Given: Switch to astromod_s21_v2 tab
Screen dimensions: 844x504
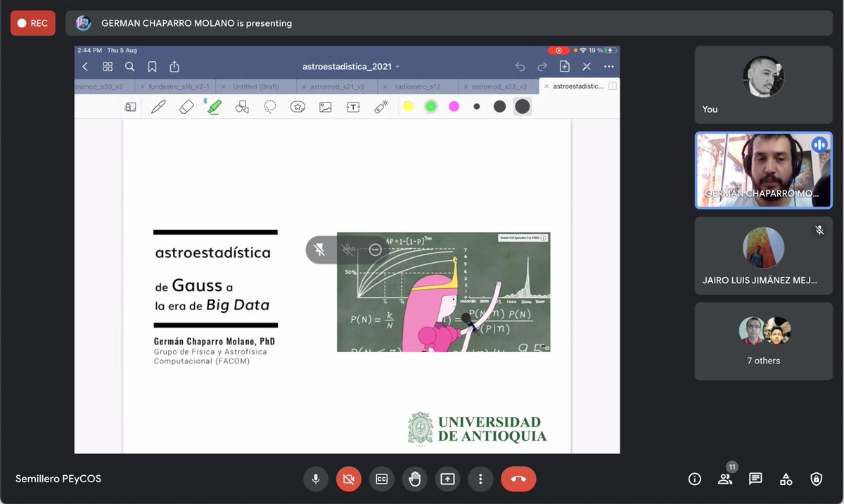Looking at the screenshot, I should pos(337,86).
